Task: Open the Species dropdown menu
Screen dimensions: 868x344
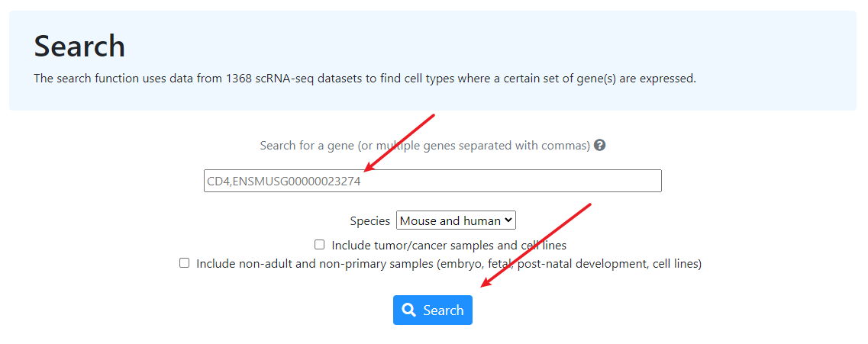Action: [457, 220]
